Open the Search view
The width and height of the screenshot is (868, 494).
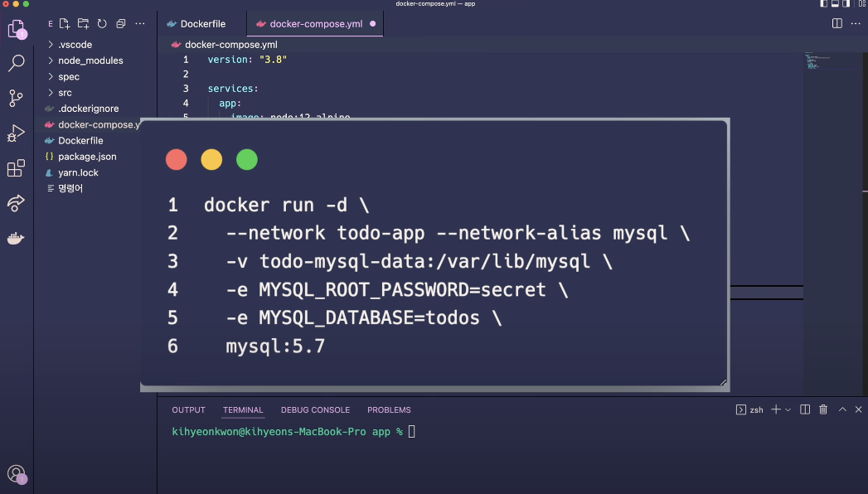pyautogui.click(x=17, y=63)
